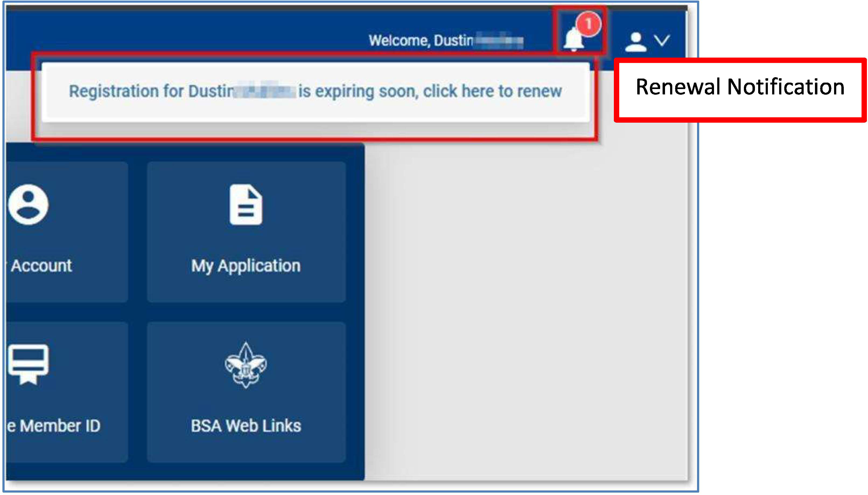The width and height of the screenshot is (868, 495).
Task: Open the Member ID tile label
Action: [x=54, y=426]
